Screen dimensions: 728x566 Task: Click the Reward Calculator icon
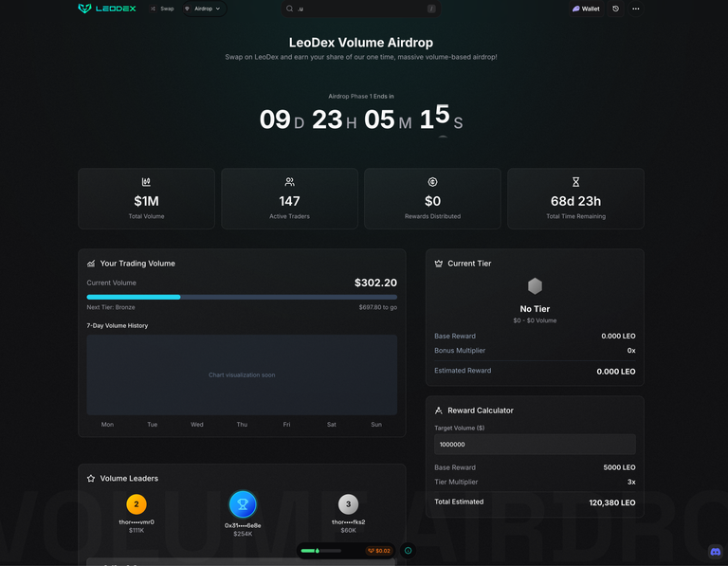coord(438,411)
